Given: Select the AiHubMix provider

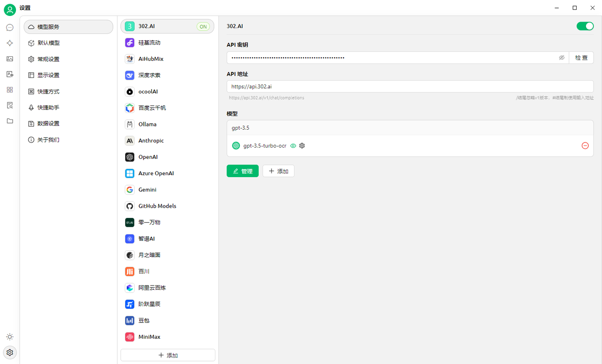Looking at the screenshot, I should click(167, 59).
